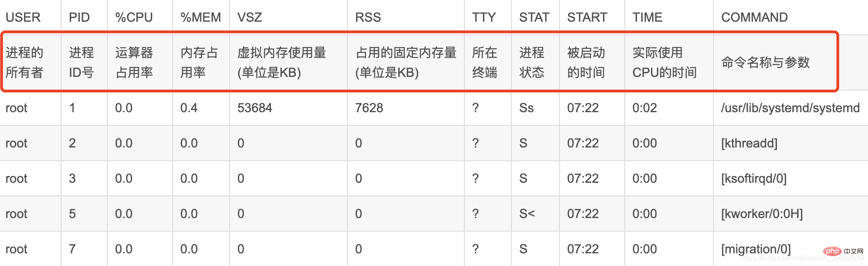
Task: Select the TTY column header
Action: [484, 17]
